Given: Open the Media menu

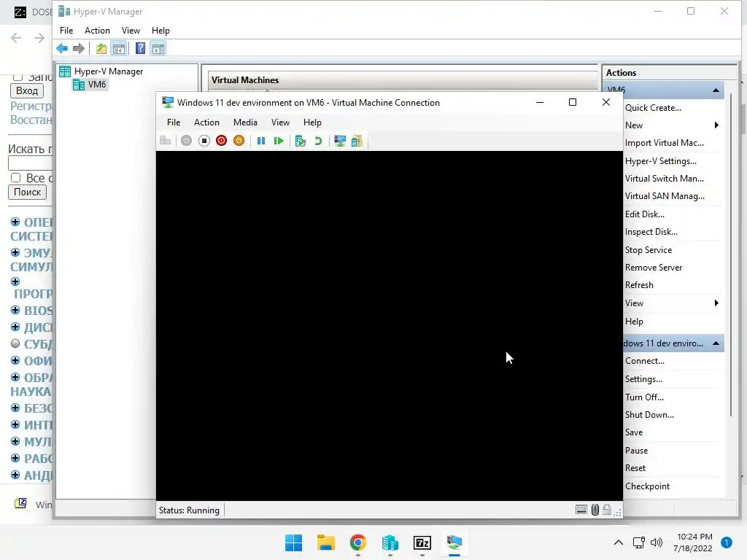Looking at the screenshot, I should (245, 122).
